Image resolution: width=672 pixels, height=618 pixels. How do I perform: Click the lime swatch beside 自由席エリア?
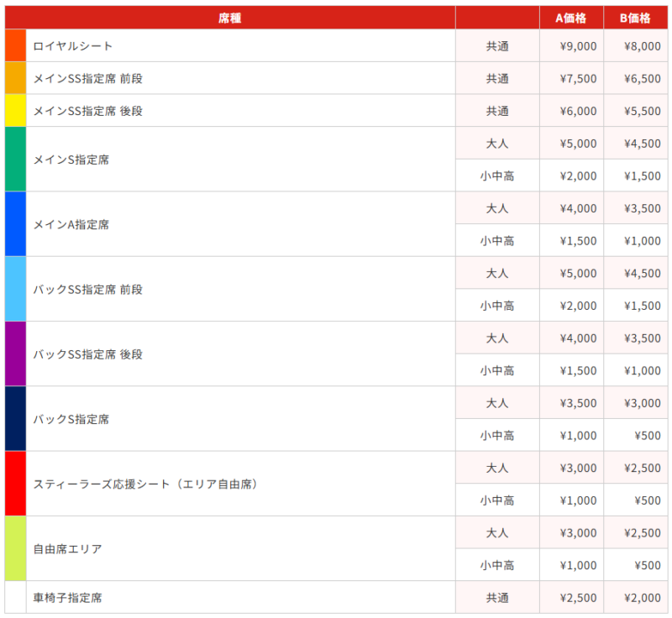[15, 548]
